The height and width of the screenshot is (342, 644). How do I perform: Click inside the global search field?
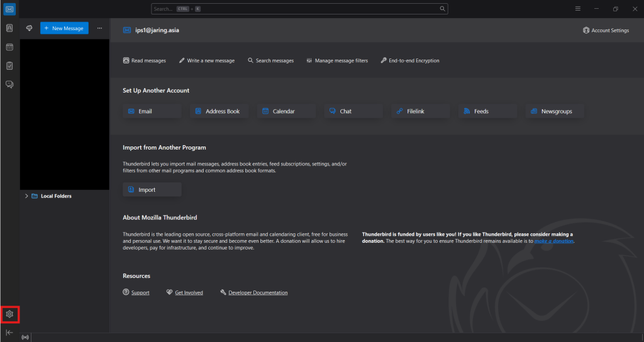click(296, 9)
